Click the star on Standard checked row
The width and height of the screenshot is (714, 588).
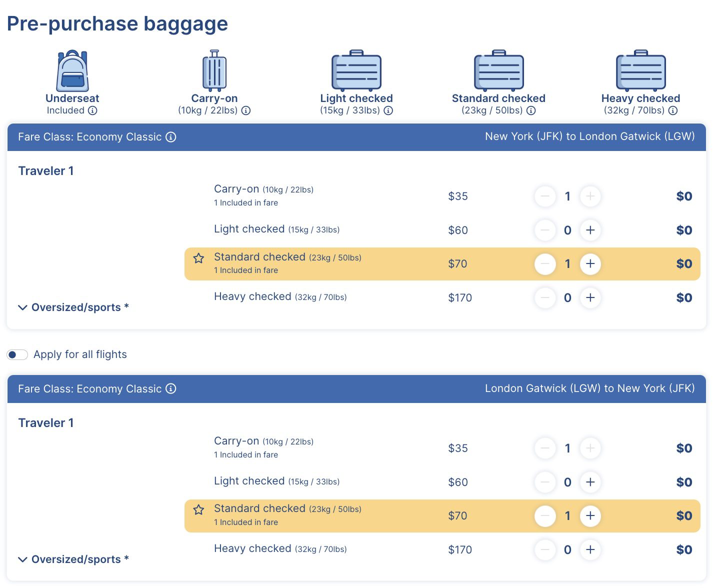coord(198,258)
